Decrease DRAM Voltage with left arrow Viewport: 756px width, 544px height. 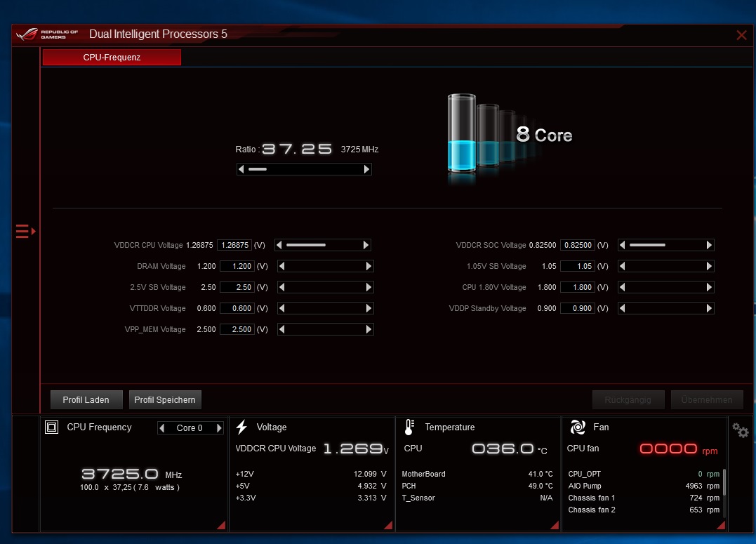coord(281,266)
